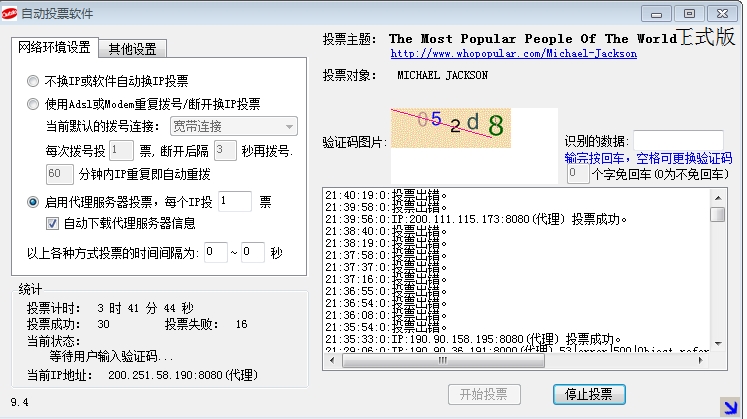Screen dimensions: 747x419
Task: Click the version number 9.4 text
Action: click(20, 402)
